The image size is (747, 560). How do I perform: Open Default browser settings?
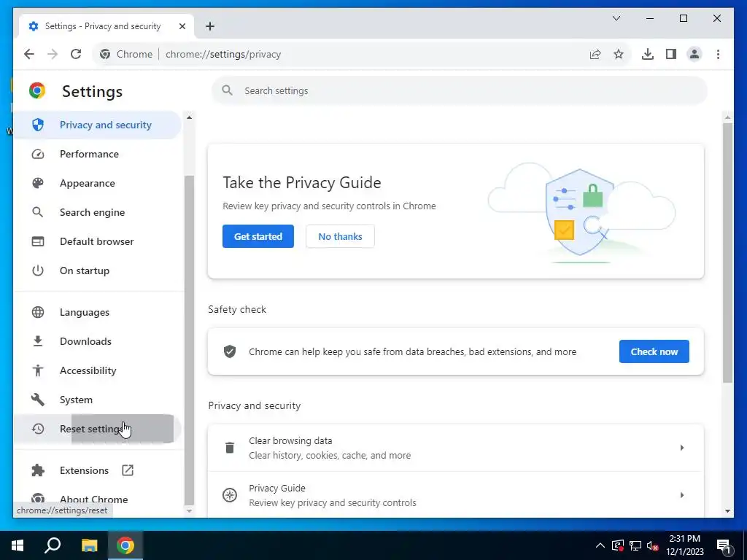(x=97, y=241)
